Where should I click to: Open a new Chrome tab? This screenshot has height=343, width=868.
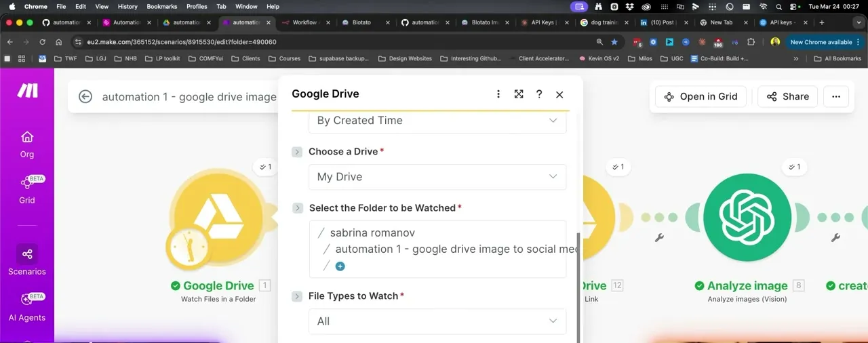[x=822, y=22]
